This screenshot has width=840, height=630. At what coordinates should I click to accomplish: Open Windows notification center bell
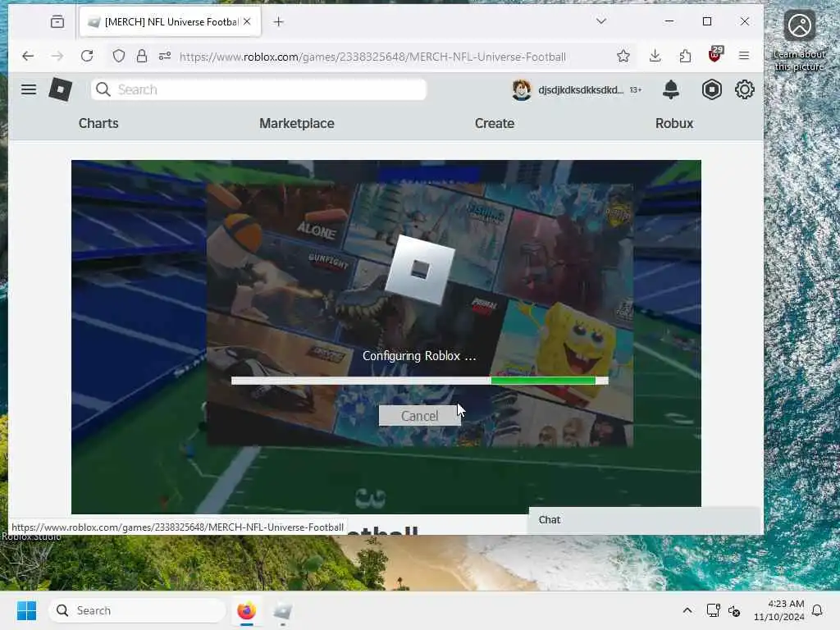[818, 610]
